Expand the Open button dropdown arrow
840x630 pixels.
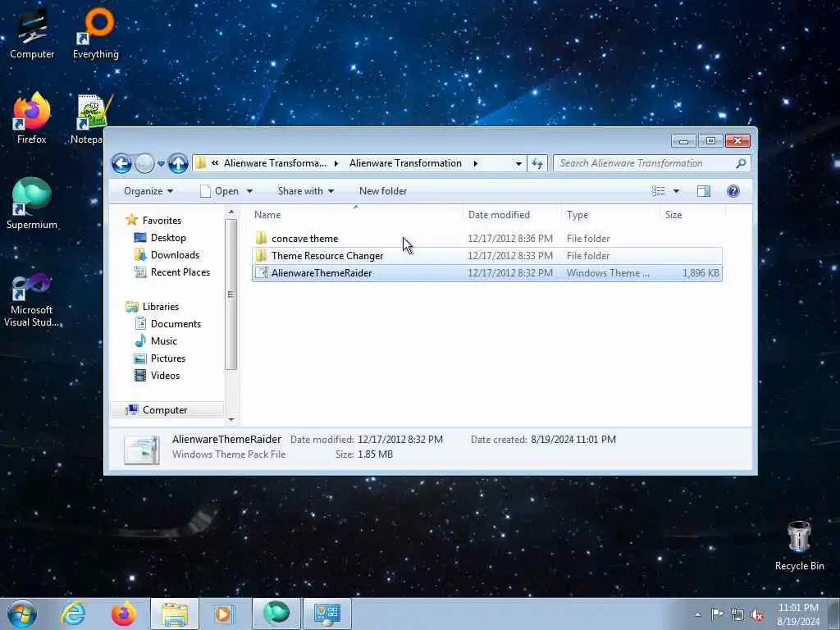(x=249, y=191)
